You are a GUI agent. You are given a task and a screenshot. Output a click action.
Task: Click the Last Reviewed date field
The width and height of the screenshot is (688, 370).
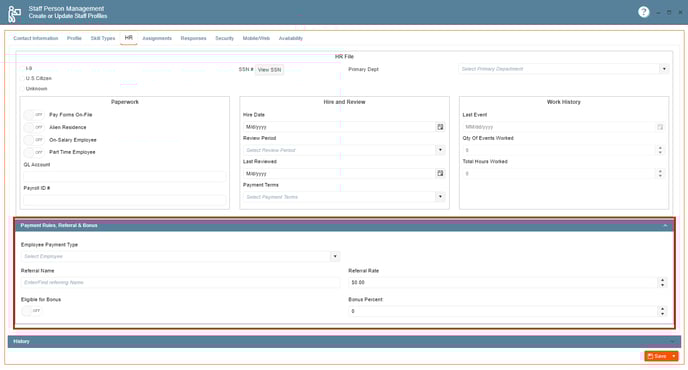(x=339, y=173)
